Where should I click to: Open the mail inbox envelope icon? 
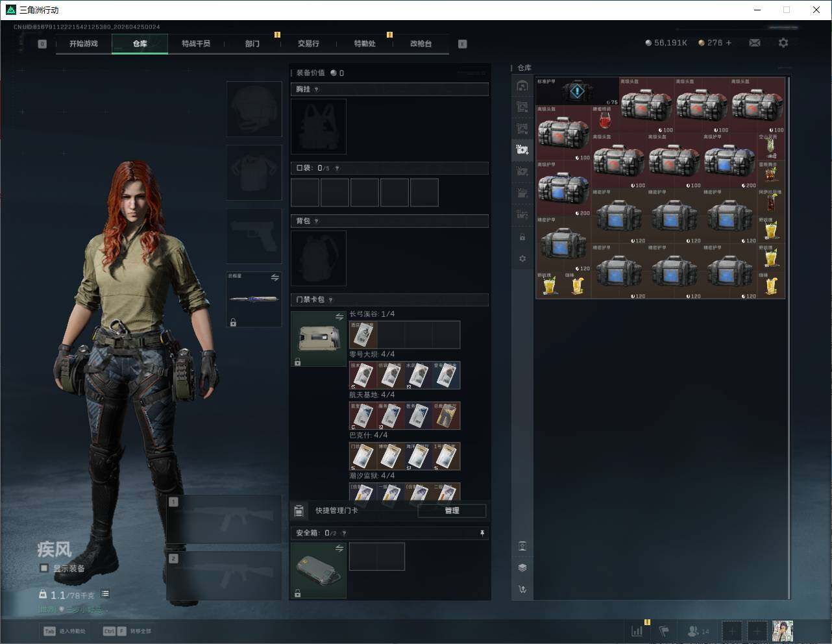point(755,43)
